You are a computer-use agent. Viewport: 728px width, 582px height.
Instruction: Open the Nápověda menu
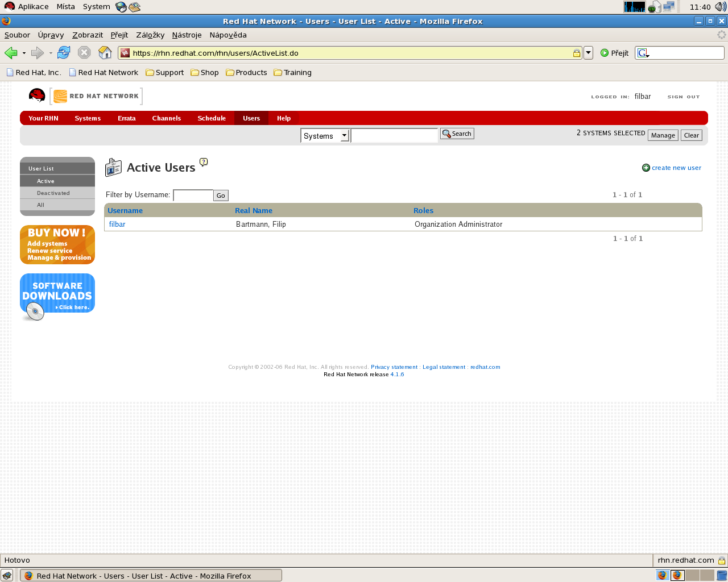(x=228, y=35)
